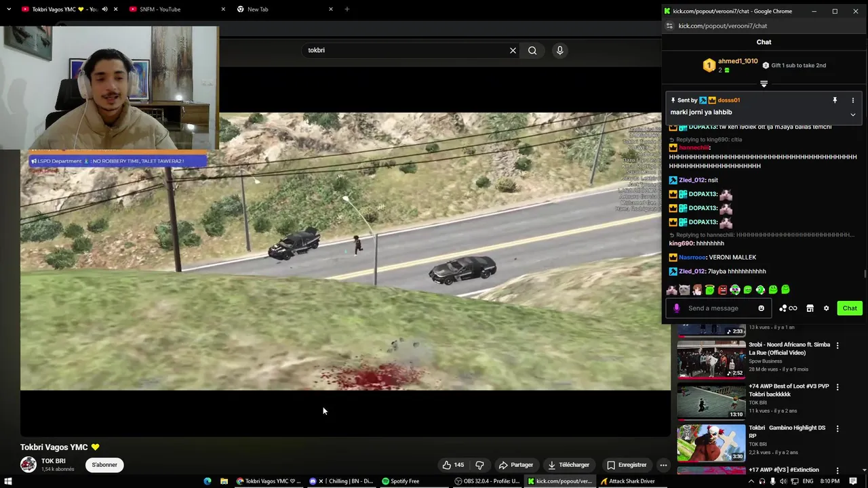
Task: Open dosss01 username in pinned message
Action: click(x=729, y=100)
